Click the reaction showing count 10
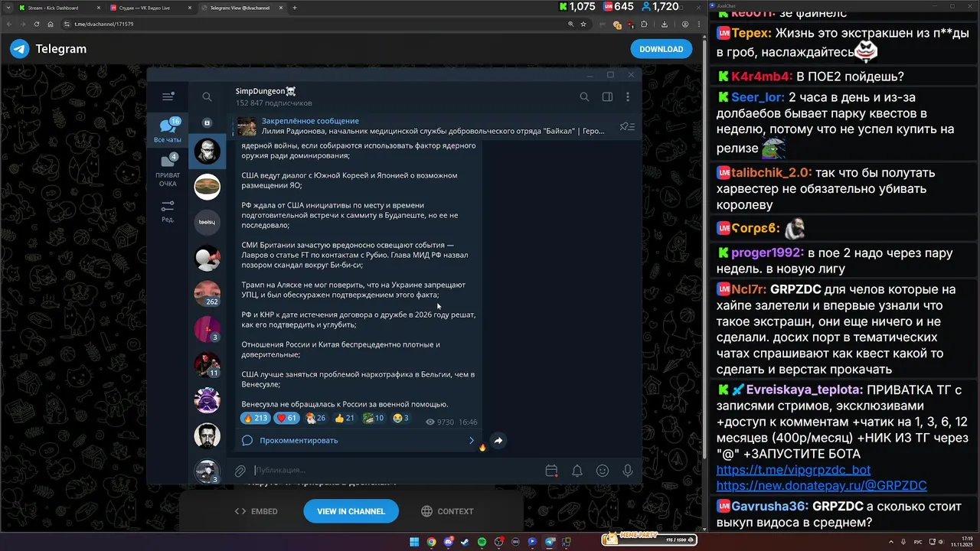The image size is (980, 551). [374, 419]
